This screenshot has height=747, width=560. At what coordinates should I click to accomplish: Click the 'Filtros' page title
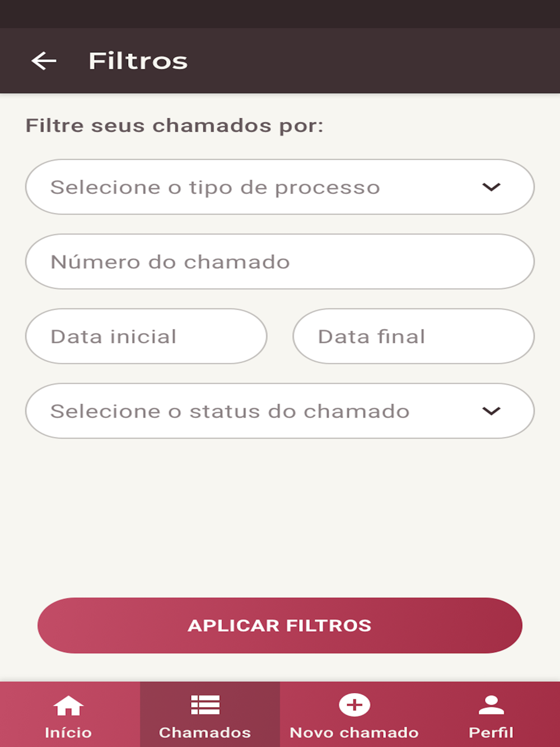138,61
